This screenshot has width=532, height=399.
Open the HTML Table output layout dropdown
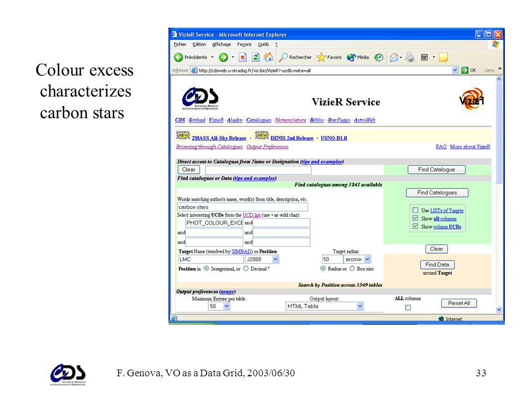[x=360, y=306]
